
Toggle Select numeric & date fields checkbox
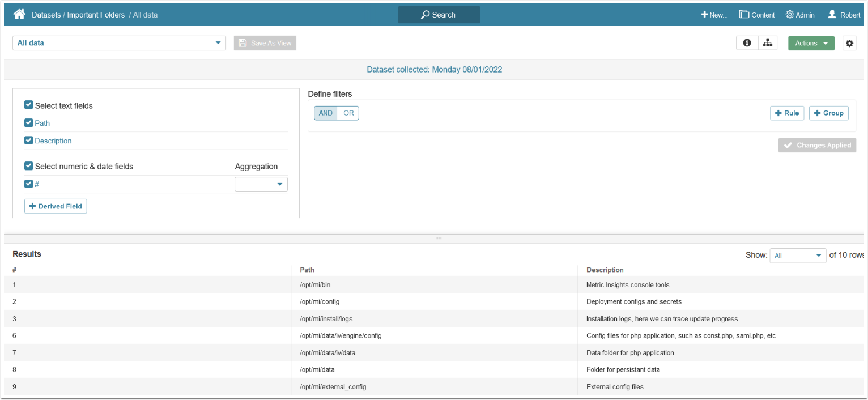click(29, 166)
